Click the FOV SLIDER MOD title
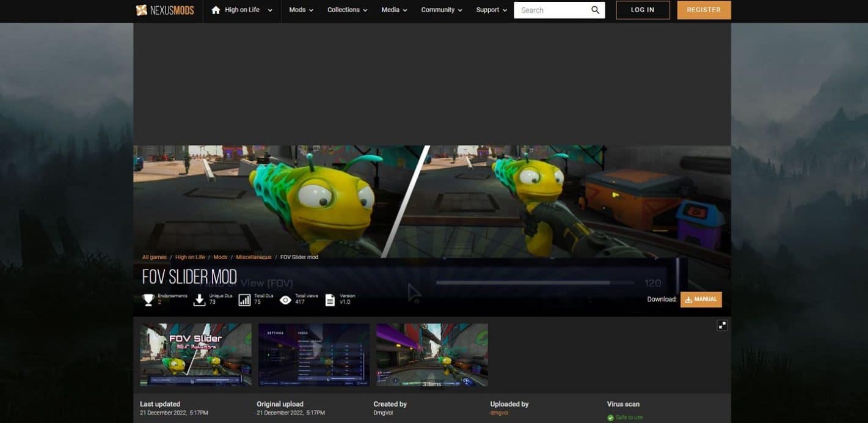 189,277
